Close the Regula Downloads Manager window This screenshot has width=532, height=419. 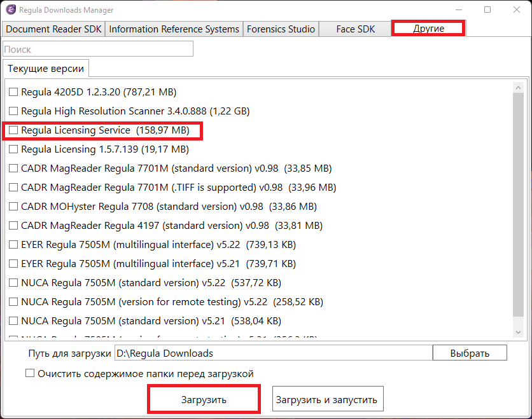tap(517, 10)
